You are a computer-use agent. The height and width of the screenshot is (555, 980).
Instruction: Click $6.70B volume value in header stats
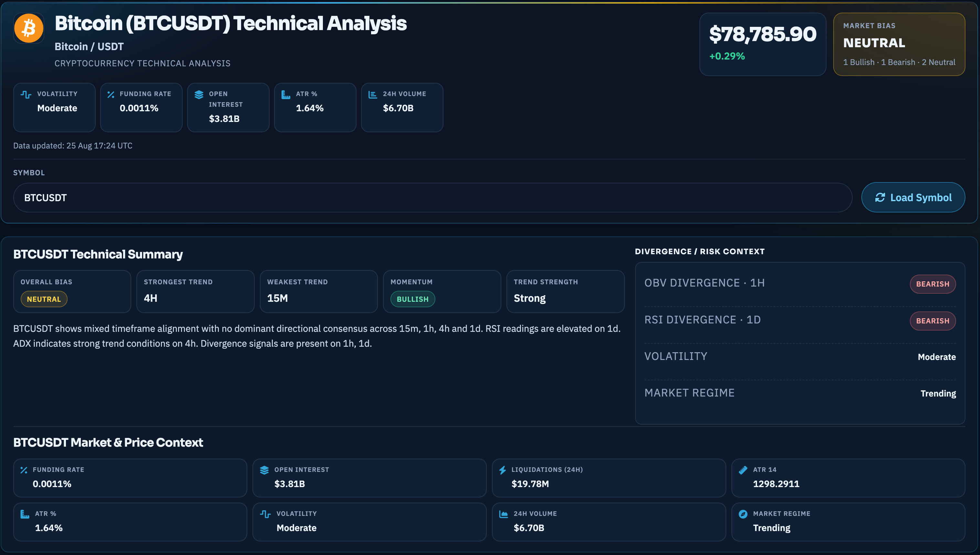pyautogui.click(x=398, y=108)
